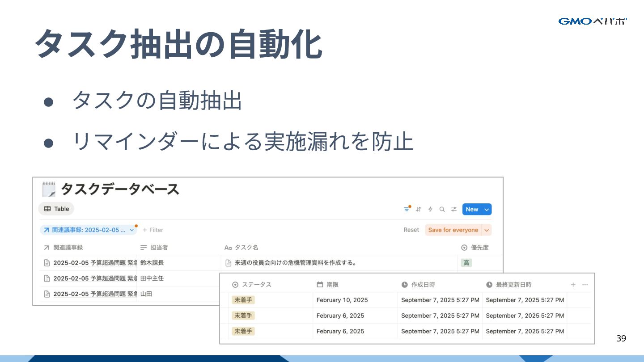Open dropdown arrow next to New button
644x362 pixels.
click(487, 209)
